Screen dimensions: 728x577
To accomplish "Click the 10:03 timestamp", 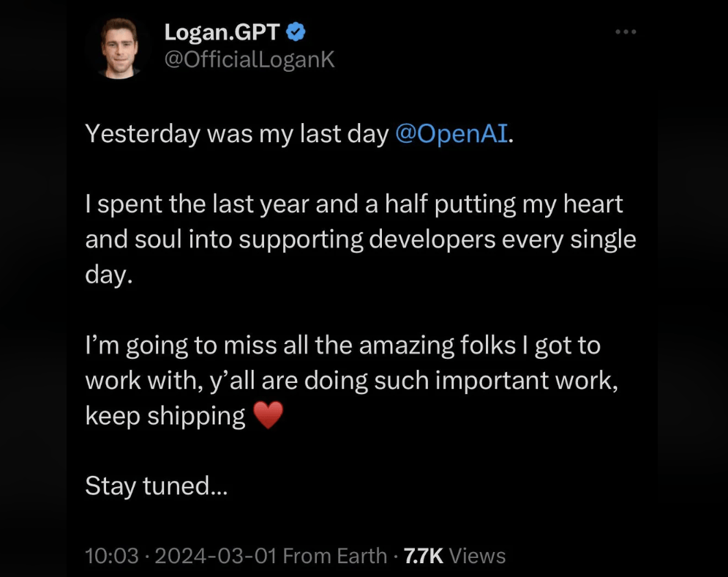I will (111, 556).
